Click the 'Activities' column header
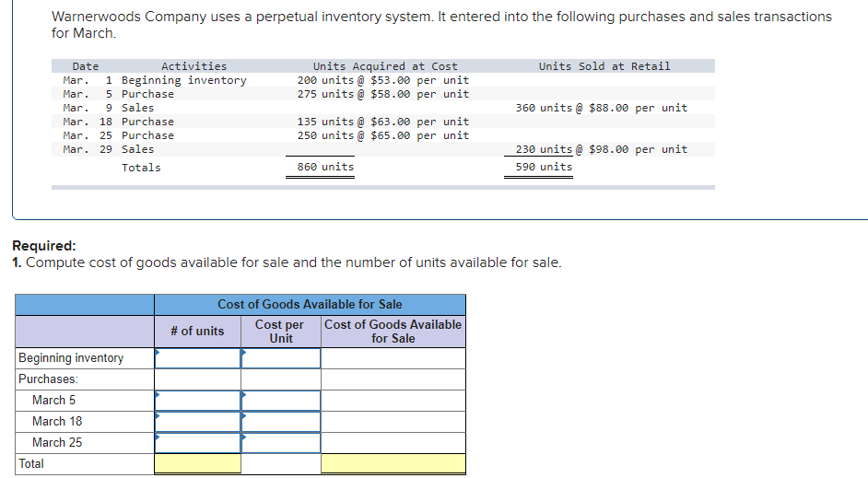This screenshot has height=478, width=868. (x=194, y=66)
